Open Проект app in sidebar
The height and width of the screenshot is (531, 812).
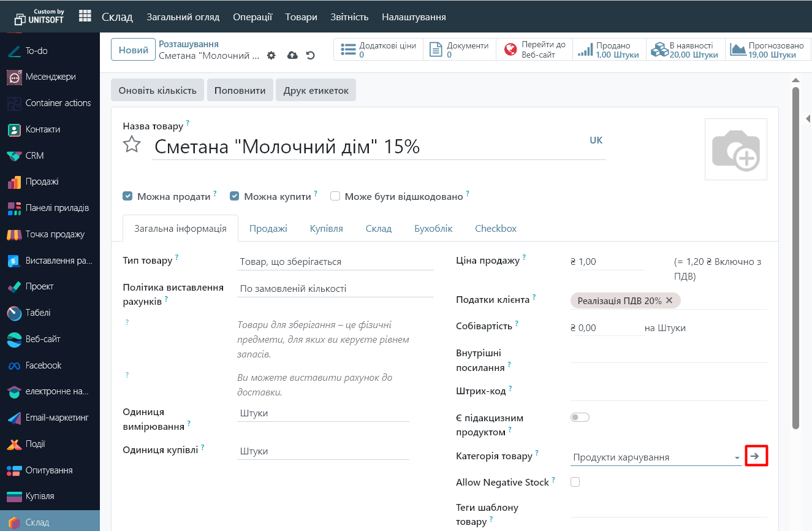tap(50, 286)
